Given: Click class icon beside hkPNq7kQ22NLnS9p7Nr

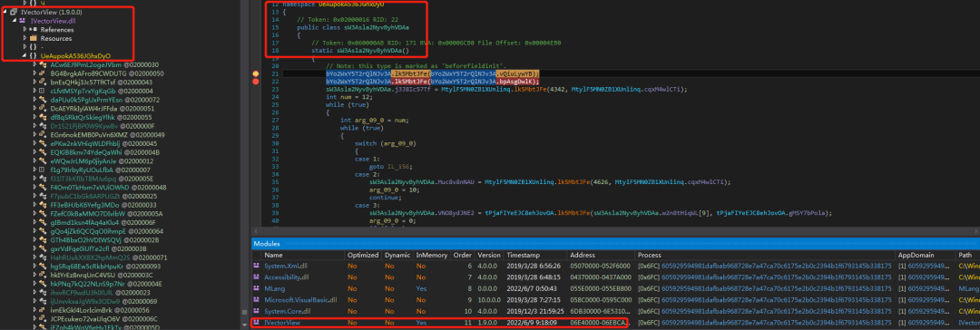Looking at the screenshot, I should pyautogui.click(x=44, y=283).
